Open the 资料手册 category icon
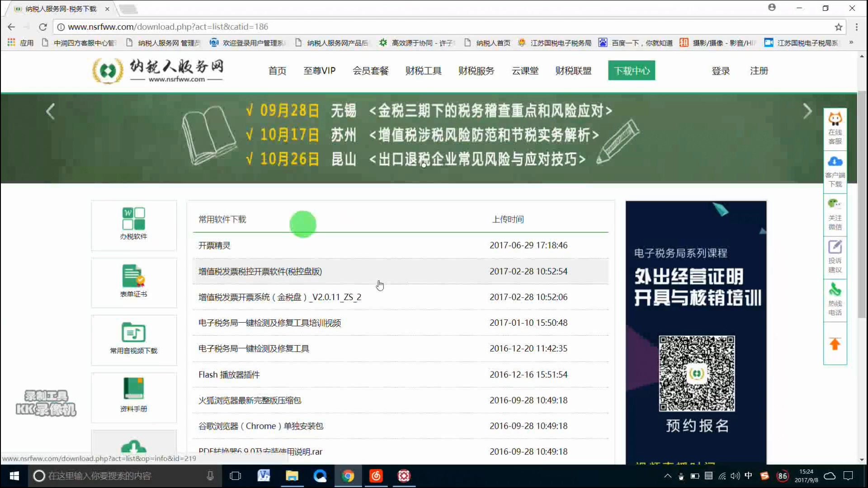Screen dimensions: 868x488 point(133,397)
